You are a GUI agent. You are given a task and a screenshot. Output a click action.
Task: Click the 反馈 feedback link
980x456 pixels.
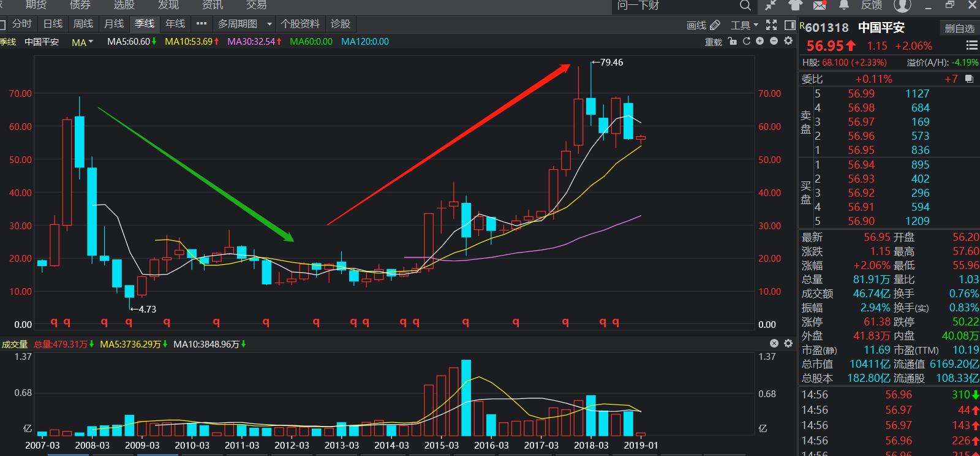coord(871,6)
